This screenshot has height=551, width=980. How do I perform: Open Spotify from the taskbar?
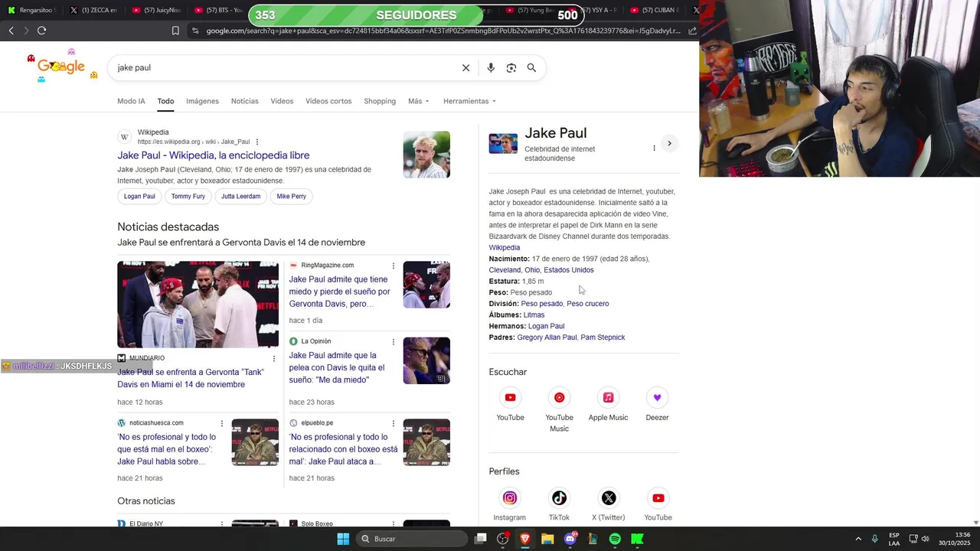[x=615, y=539]
